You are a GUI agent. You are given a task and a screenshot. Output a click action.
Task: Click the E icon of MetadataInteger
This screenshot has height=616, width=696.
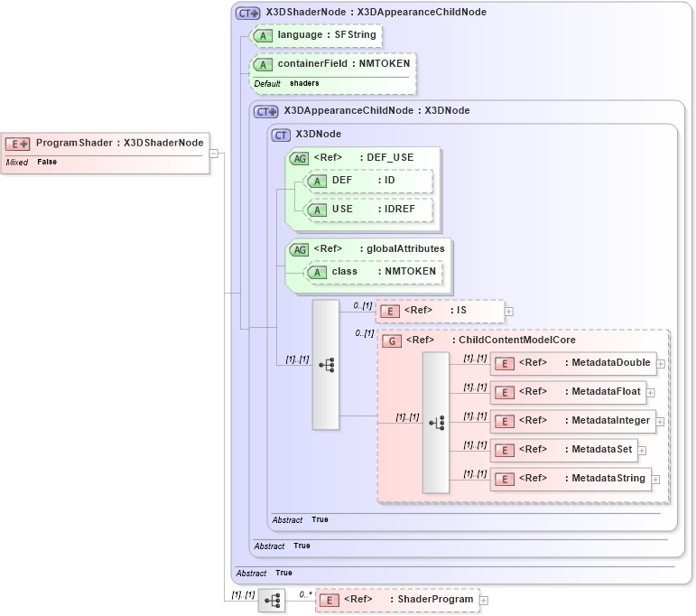[x=505, y=422]
